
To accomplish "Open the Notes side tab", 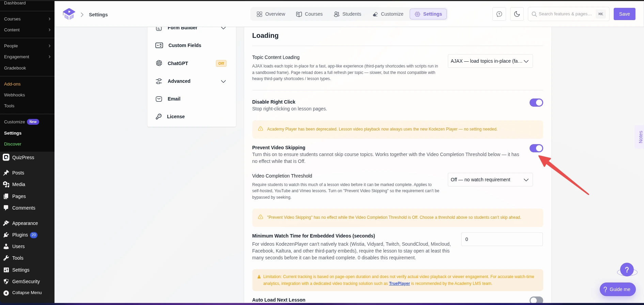I will pyautogui.click(x=640, y=137).
